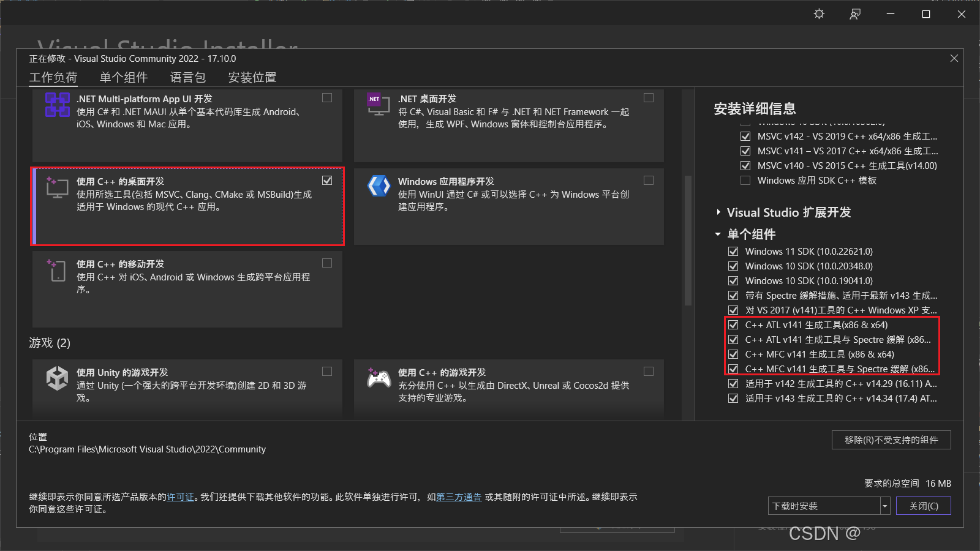The width and height of the screenshot is (980, 551).
Task: Uncheck Windows 11 SDK (10.0.22621.0)
Action: point(733,252)
